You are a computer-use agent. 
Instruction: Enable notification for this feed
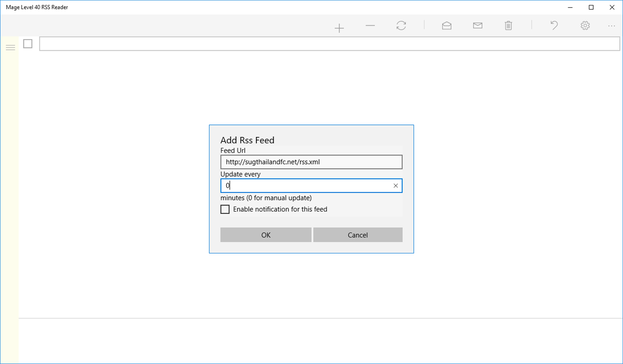coord(225,209)
